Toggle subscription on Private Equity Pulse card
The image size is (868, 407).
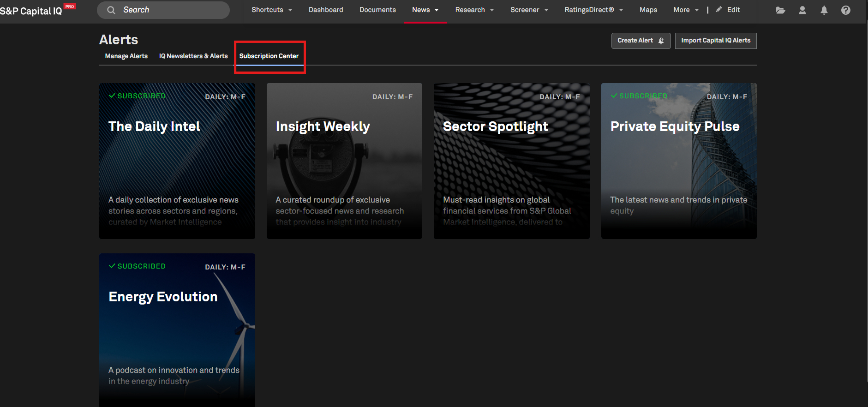point(639,96)
